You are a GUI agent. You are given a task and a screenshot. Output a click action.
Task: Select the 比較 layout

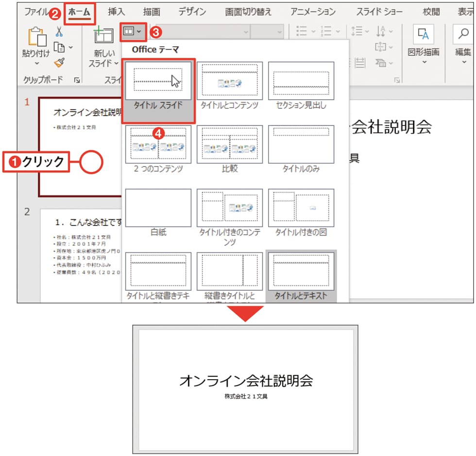point(229,149)
